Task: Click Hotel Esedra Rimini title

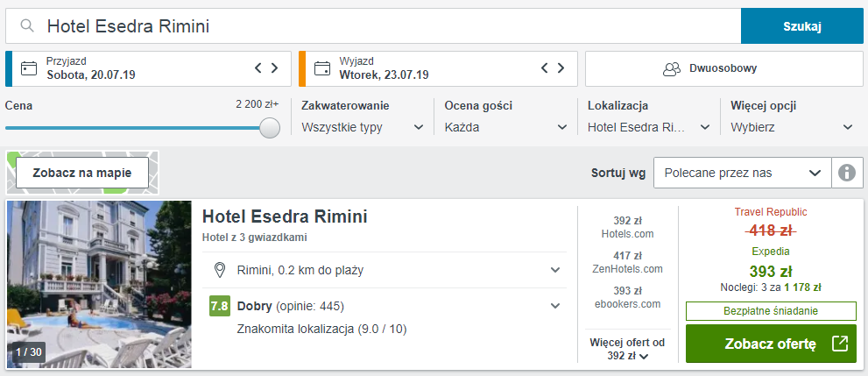Action: (x=285, y=216)
